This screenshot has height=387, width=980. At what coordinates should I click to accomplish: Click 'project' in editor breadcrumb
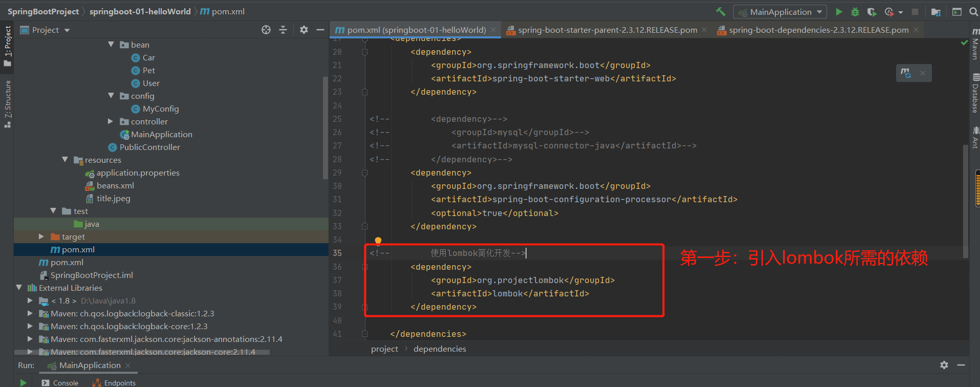point(384,349)
